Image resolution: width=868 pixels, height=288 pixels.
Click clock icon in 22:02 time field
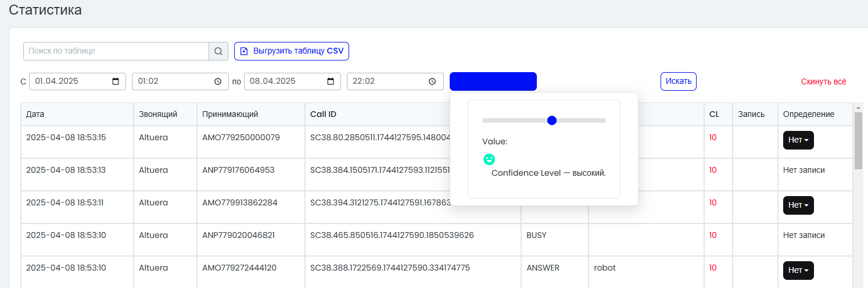click(x=432, y=81)
